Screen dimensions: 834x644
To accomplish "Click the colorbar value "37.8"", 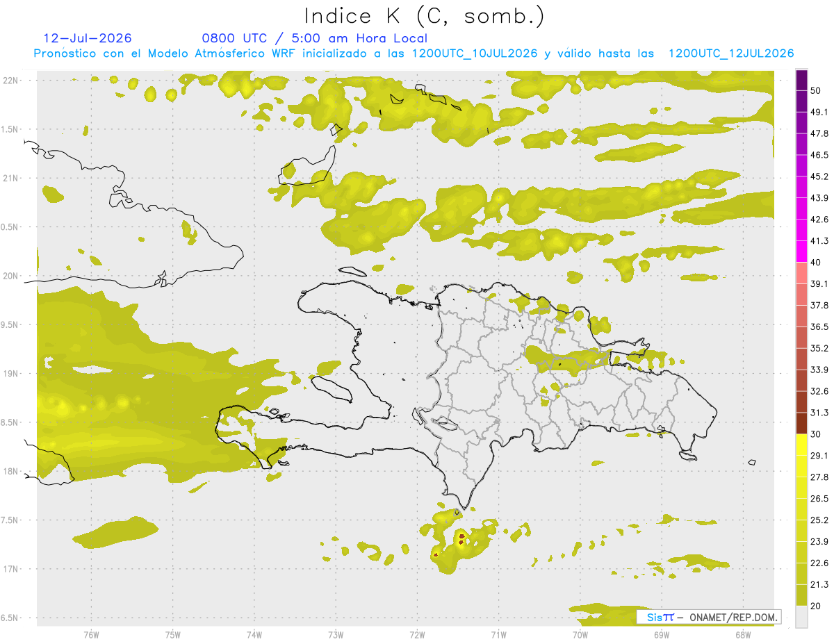I will 819,305.
